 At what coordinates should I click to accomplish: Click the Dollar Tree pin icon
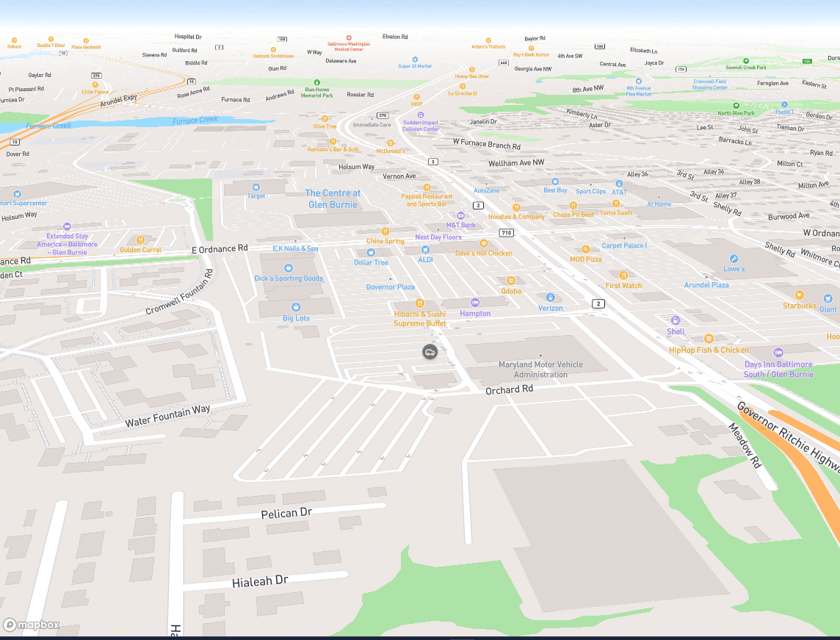[x=371, y=253]
